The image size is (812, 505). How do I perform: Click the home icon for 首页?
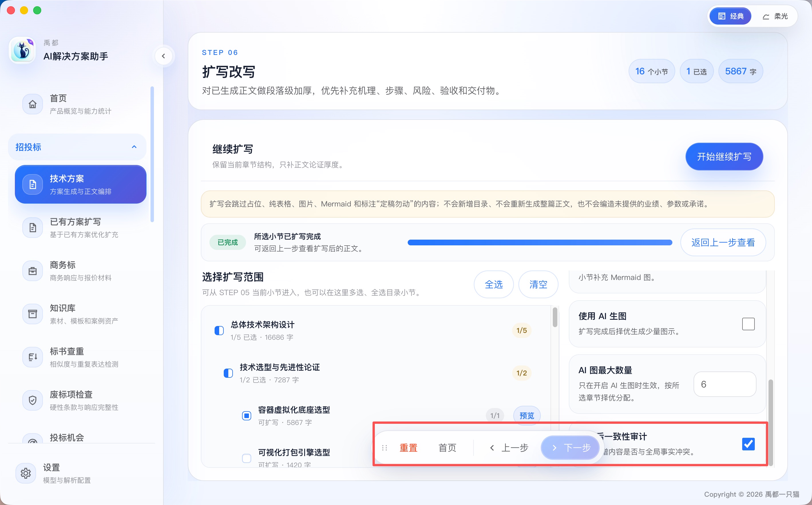32,104
